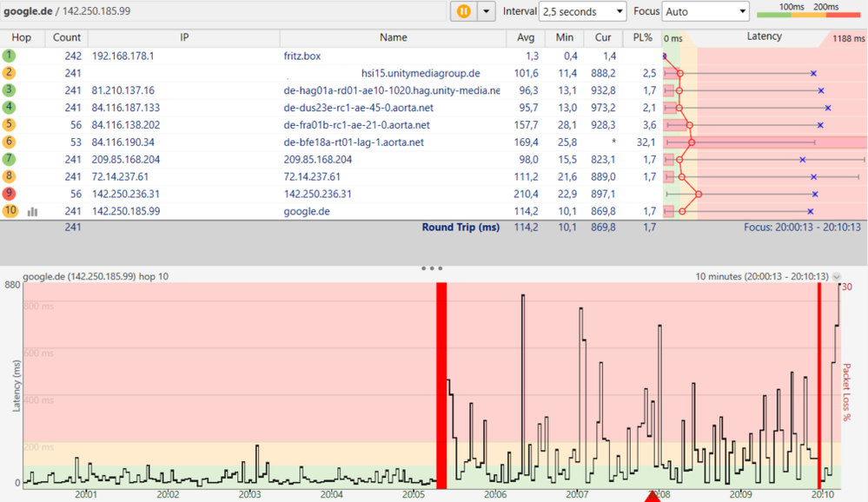Open the Interval 2,5 seconds dropdown
Screen dimensions: 868x502
(x=583, y=11)
